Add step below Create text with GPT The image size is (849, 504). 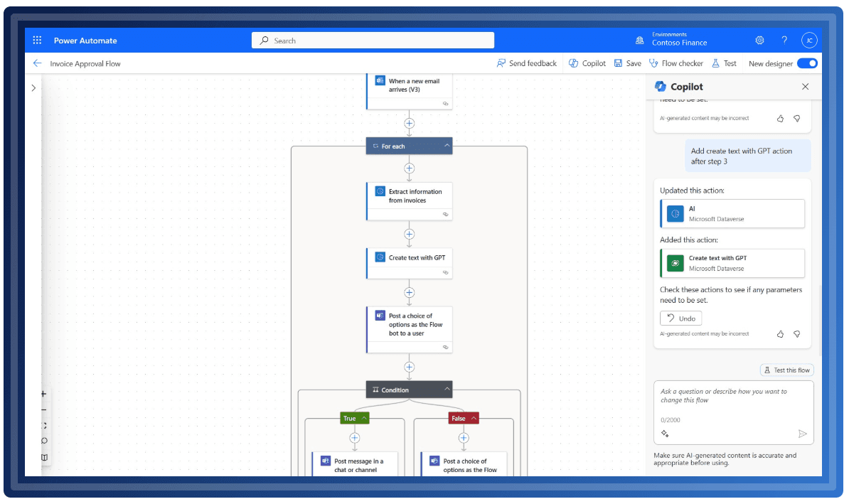(410, 292)
